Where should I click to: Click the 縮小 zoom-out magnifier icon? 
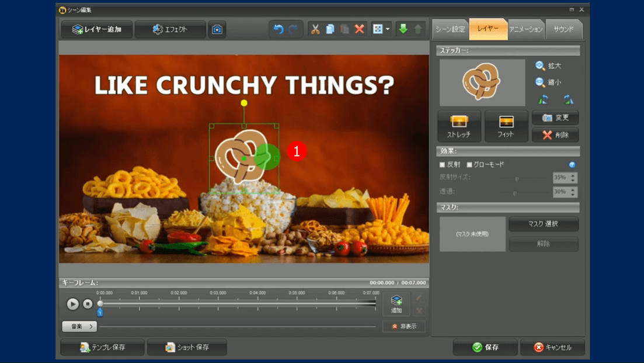(x=541, y=82)
